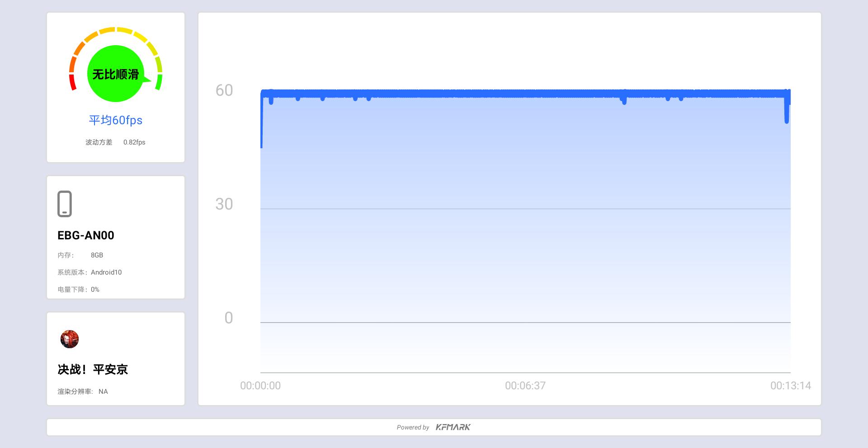Screen dimensions: 868x448
Task: Click the KFMARK logo
Action: pyautogui.click(x=453, y=427)
